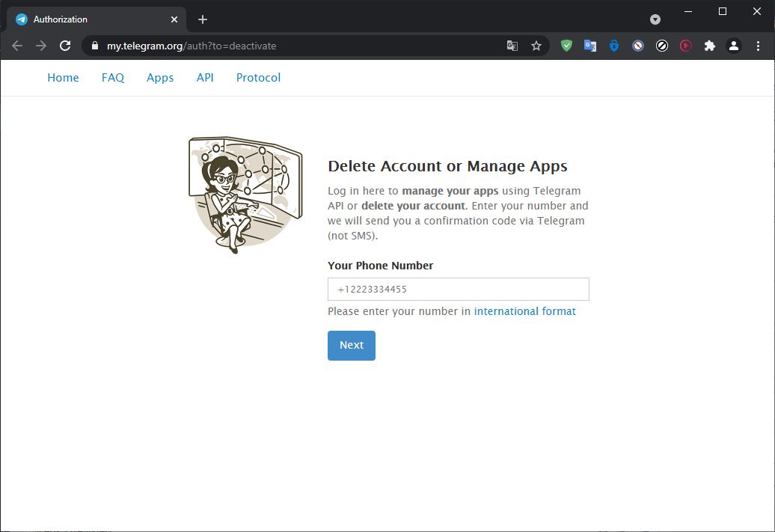Click the Extensions puzzle-piece icon
775x532 pixels.
(709, 46)
